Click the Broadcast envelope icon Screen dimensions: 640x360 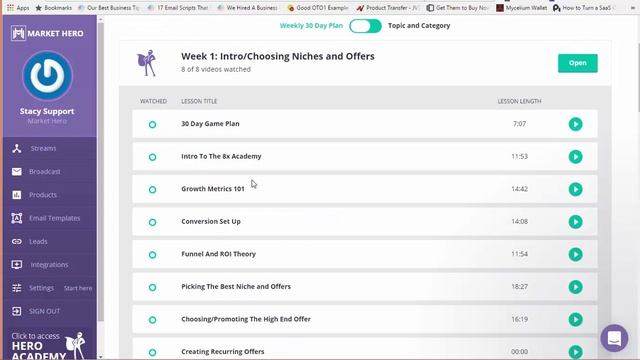pos(17,172)
